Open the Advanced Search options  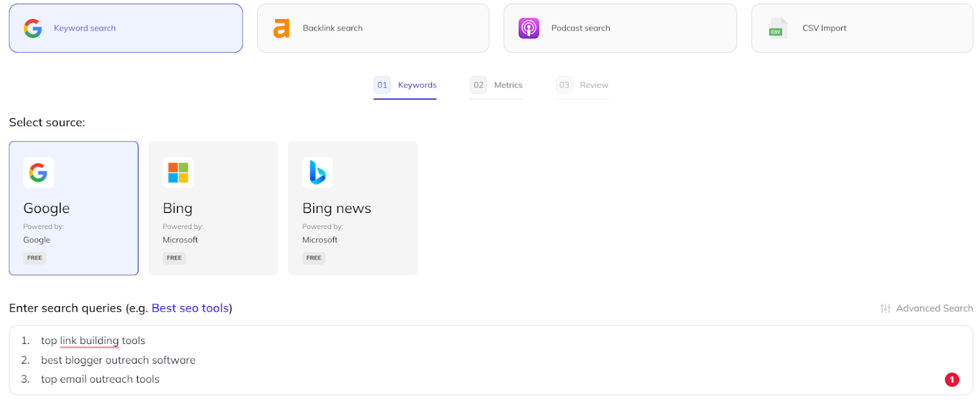tap(927, 309)
